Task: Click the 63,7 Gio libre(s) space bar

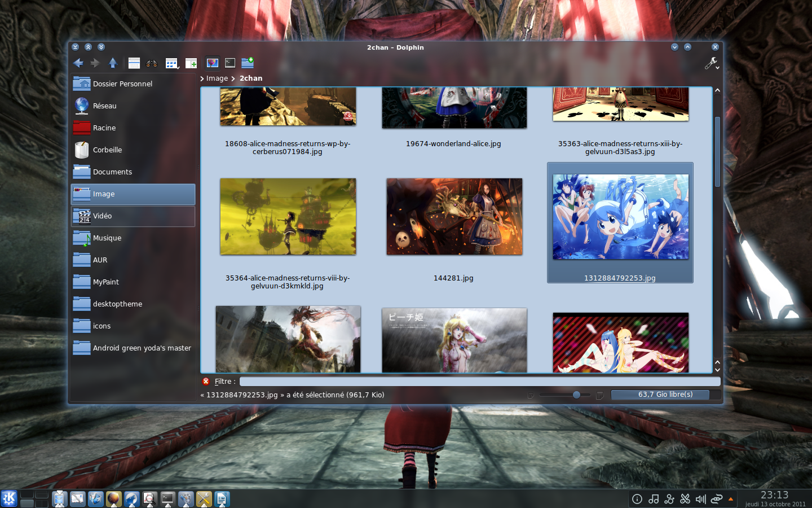Action: coord(665,395)
